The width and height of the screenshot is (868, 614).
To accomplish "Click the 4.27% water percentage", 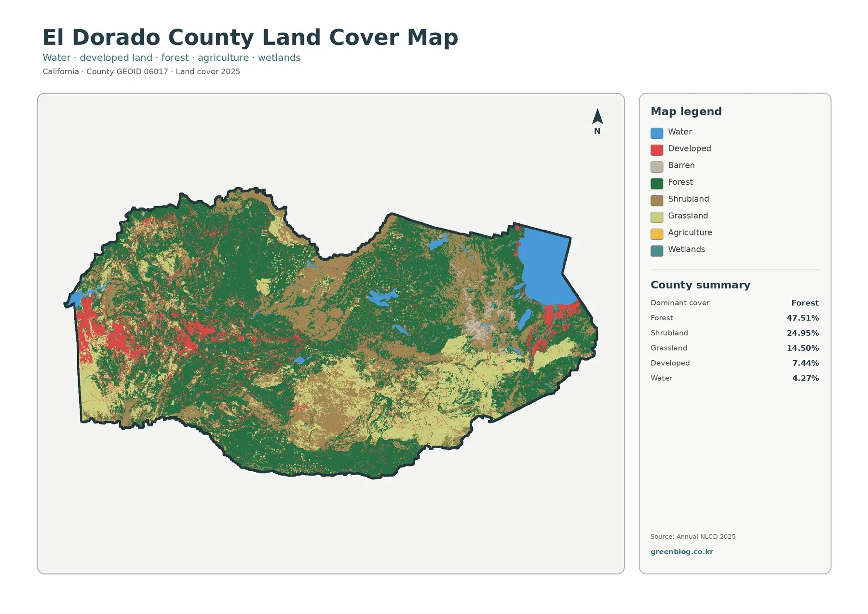I will tap(805, 378).
